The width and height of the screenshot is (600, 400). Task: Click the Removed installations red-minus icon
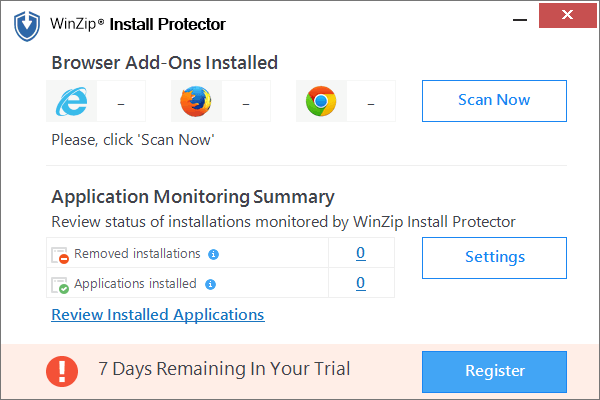point(60,255)
